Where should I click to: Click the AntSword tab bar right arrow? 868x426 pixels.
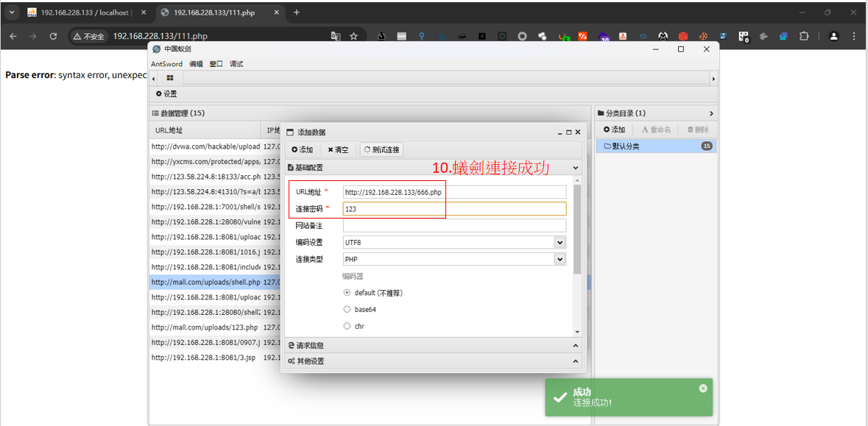(x=713, y=79)
